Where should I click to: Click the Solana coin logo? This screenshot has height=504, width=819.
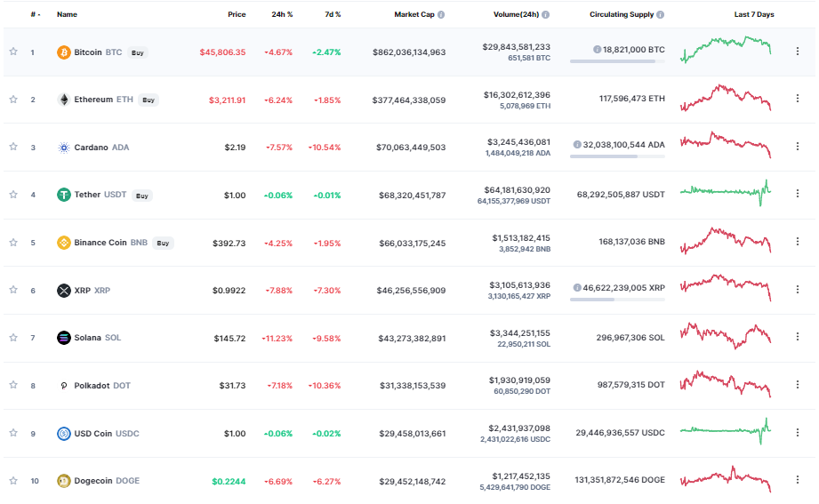click(x=64, y=338)
